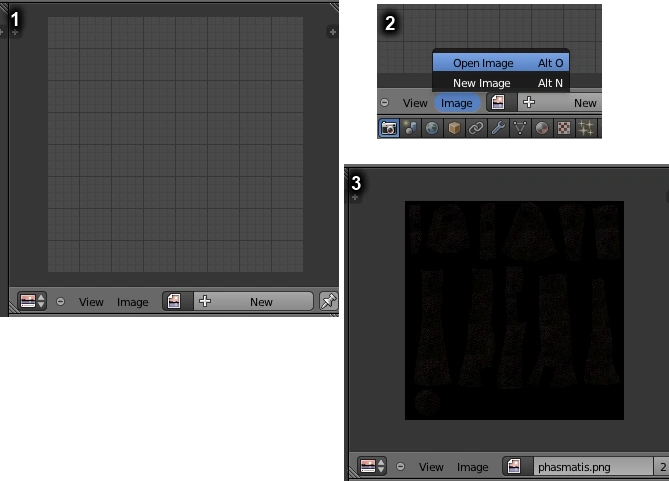Open the Render properties camera tab
The width and height of the screenshot is (669, 481).
pyautogui.click(x=389, y=128)
